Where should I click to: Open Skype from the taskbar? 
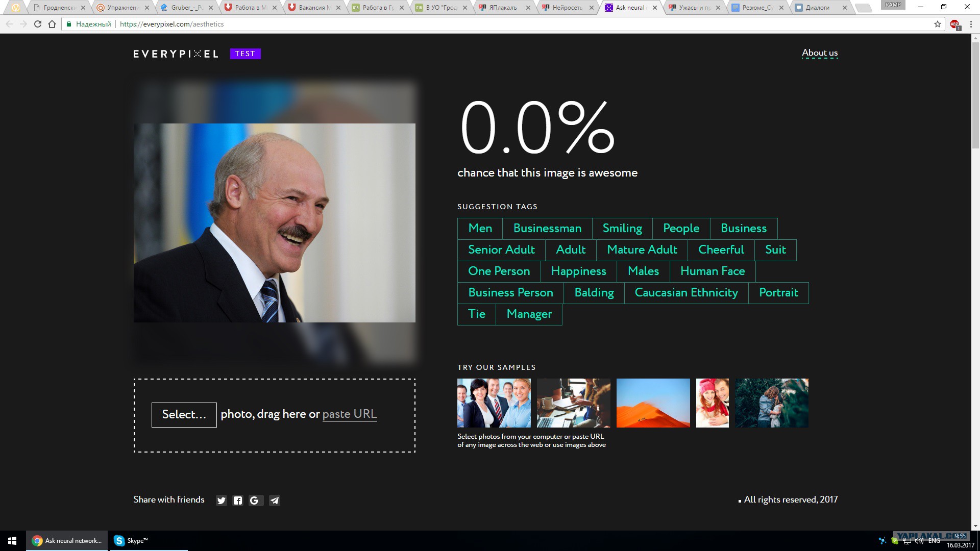pyautogui.click(x=149, y=541)
